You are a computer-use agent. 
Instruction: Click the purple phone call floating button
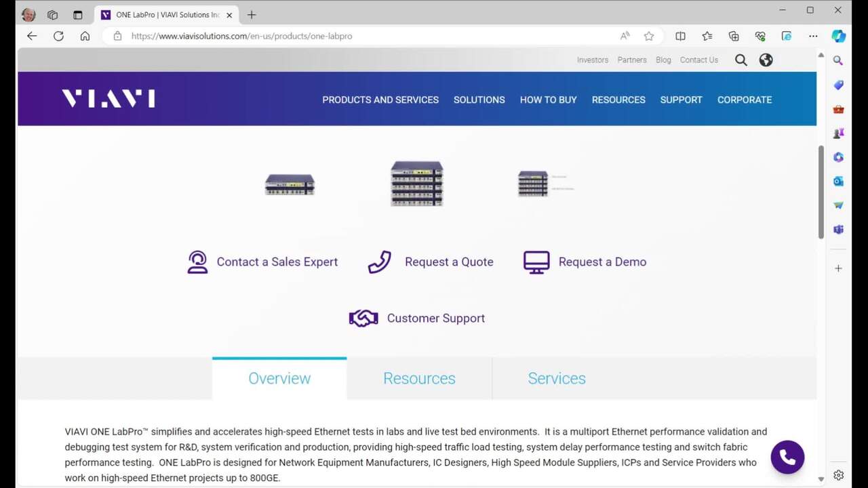(787, 457)
